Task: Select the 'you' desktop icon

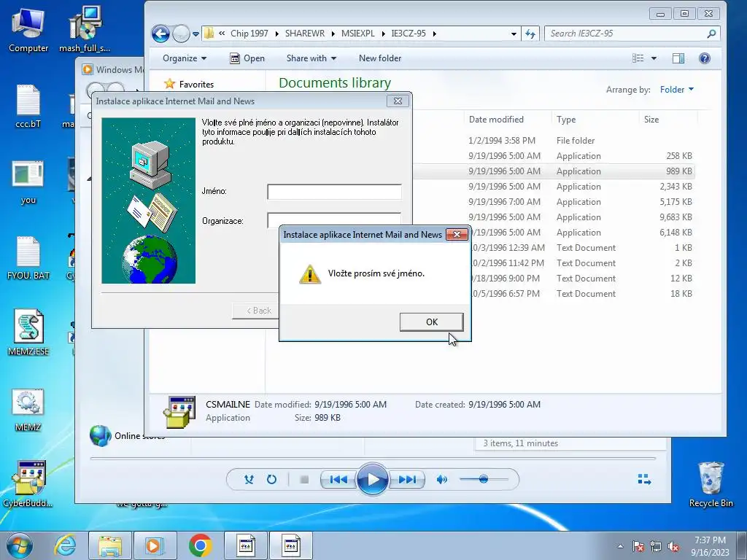Action: tap(28, 182)
